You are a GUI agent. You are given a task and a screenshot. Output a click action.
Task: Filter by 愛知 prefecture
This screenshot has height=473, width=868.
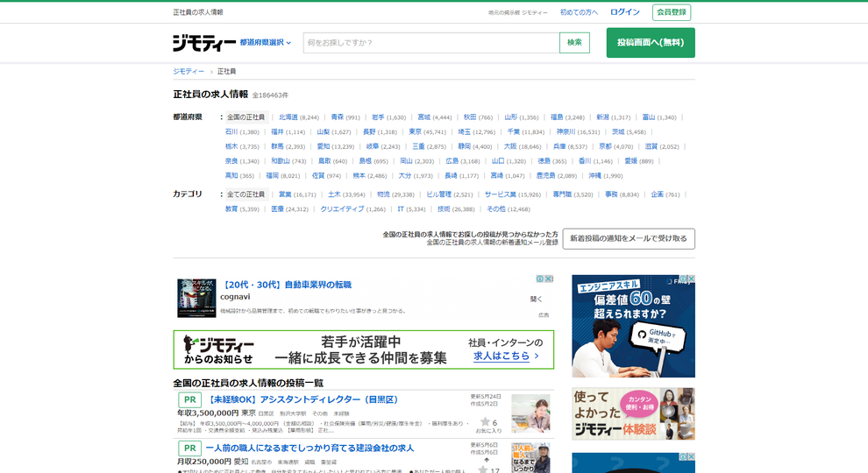click(x=324, y=146)
